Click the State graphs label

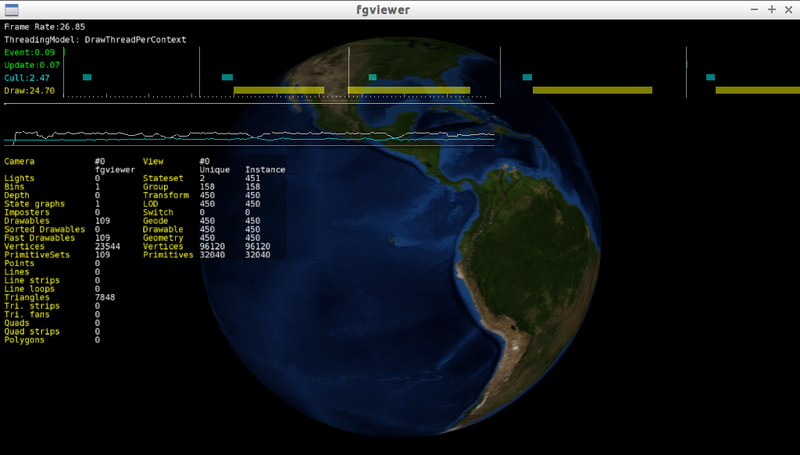[x=35, y=204]
